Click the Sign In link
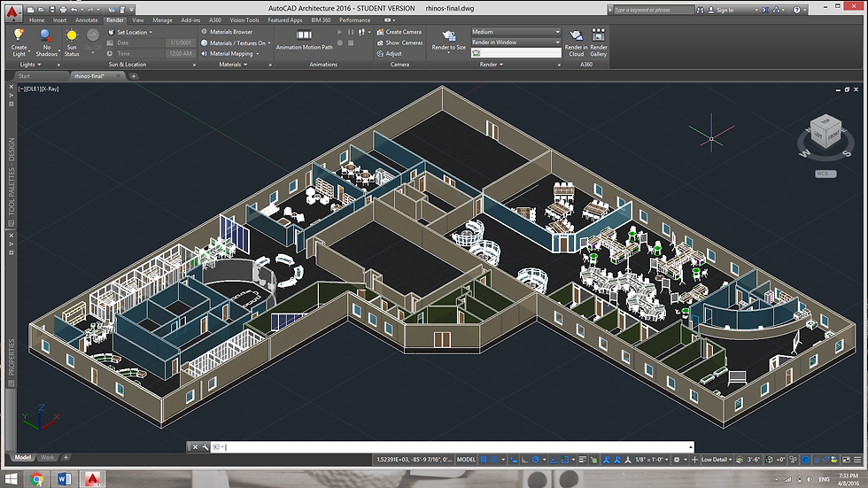Viewport: 868px width, 488px height. click(725, 10)
